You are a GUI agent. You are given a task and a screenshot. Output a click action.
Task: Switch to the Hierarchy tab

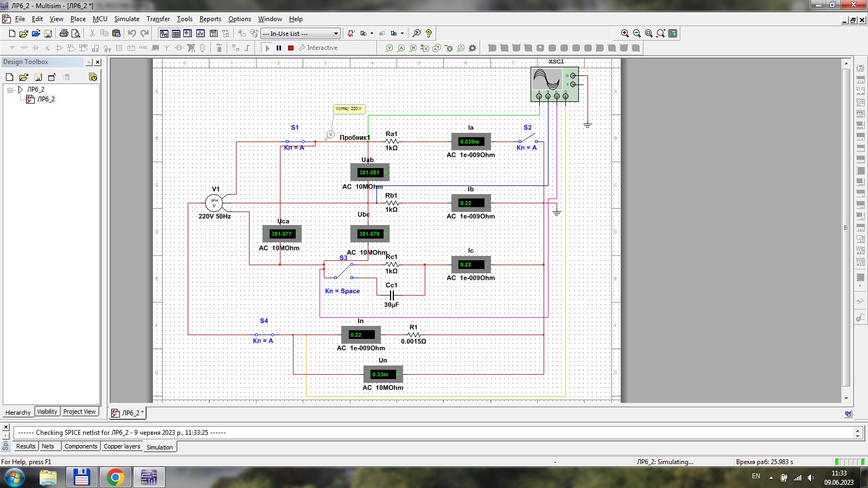[x=18, y=413]
